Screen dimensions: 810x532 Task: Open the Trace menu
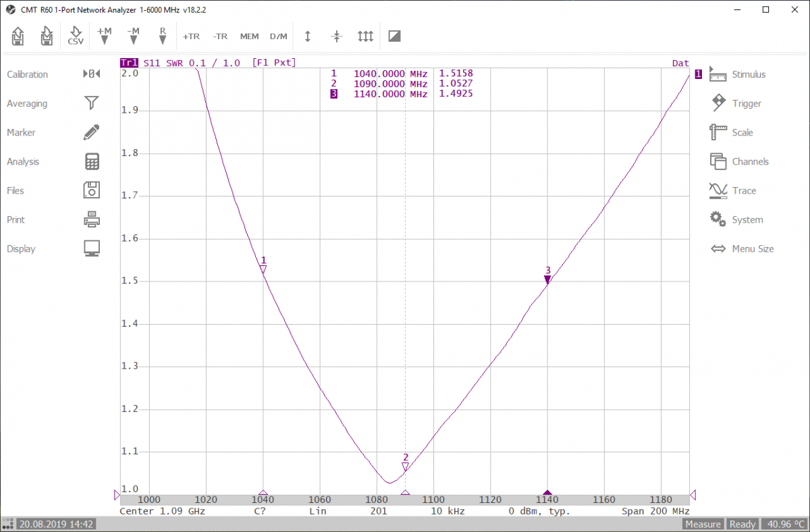[734, 190]
